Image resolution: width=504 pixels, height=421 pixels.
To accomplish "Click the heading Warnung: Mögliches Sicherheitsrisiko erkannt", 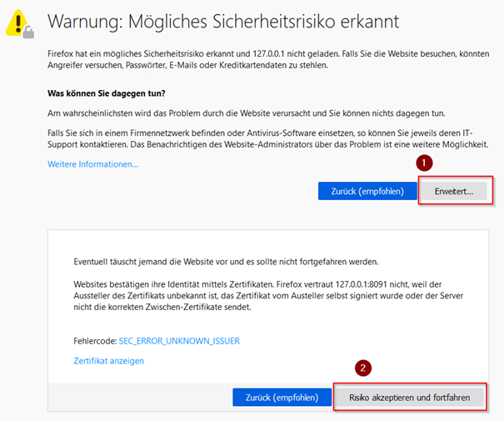I will pos(223,22).
